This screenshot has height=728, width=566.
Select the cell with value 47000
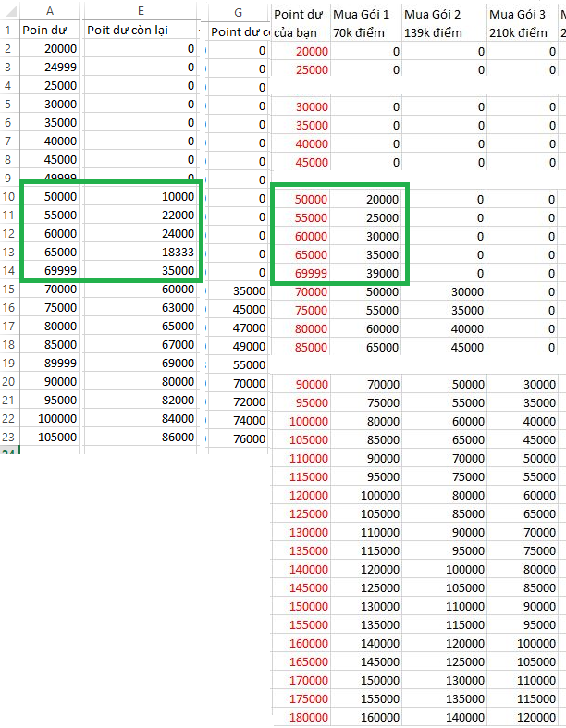pyautogui.click(x=239, y=327)
